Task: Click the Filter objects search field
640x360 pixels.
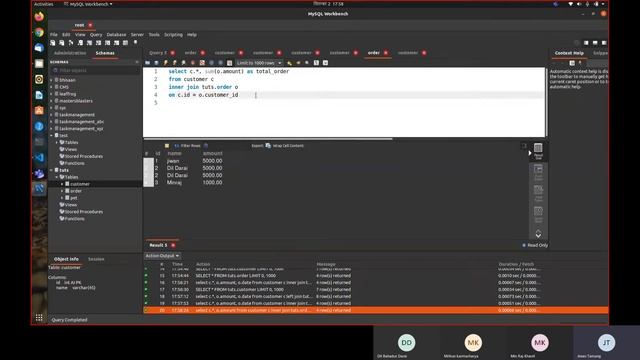Action: pyautogui.click(x=96, y=71)
